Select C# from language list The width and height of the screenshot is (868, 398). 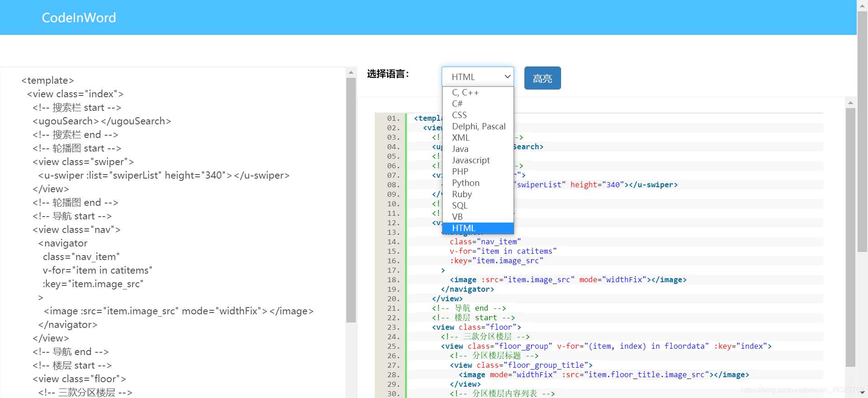click(478, 104)
